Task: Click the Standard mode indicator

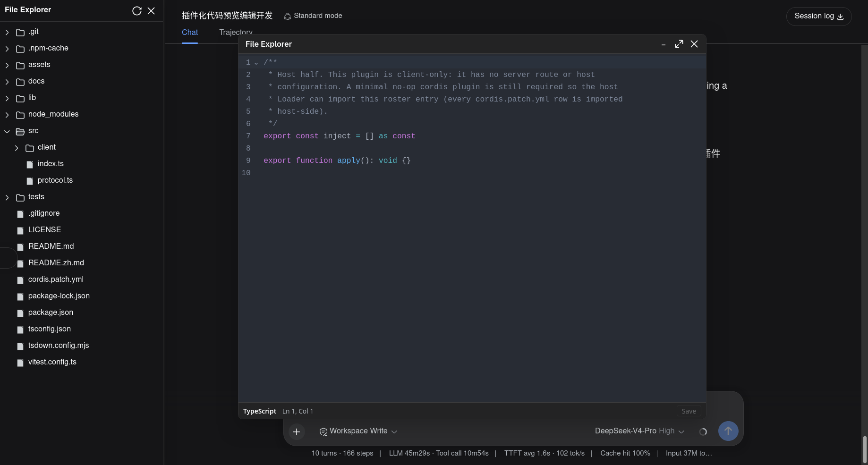Action: tap(313, 16)
